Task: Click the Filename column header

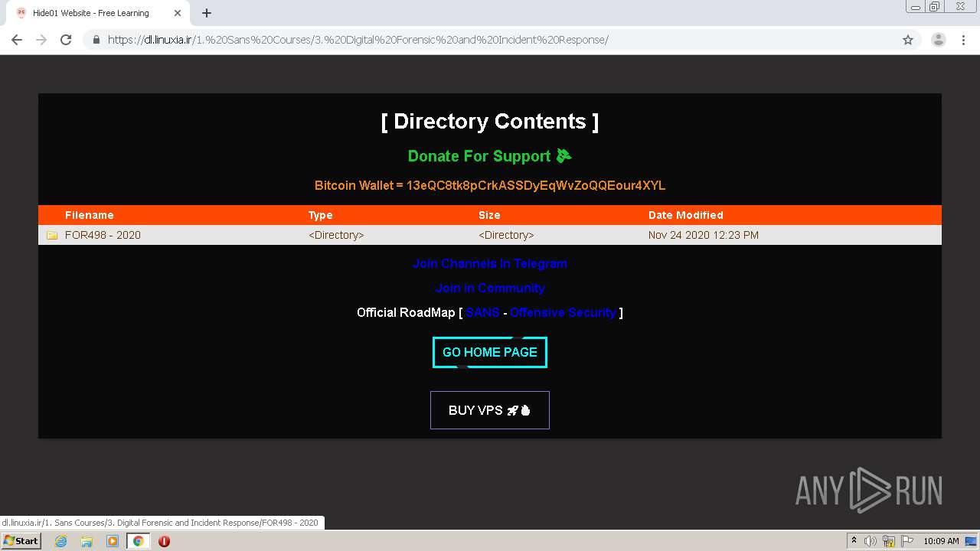Action: [89, 215]
